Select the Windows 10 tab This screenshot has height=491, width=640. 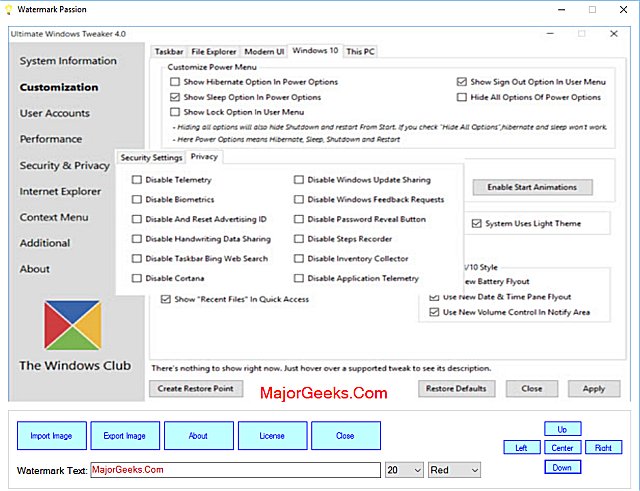tap(316, 51)
